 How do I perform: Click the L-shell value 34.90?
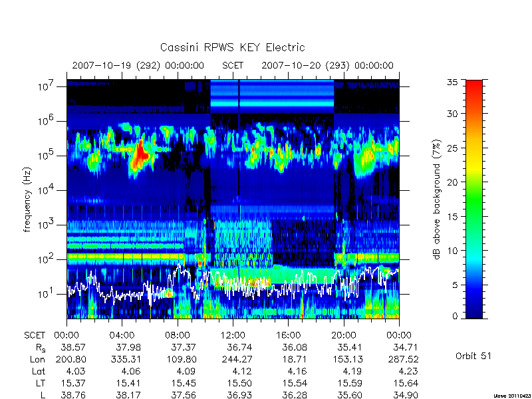click(x=406, y=395)
